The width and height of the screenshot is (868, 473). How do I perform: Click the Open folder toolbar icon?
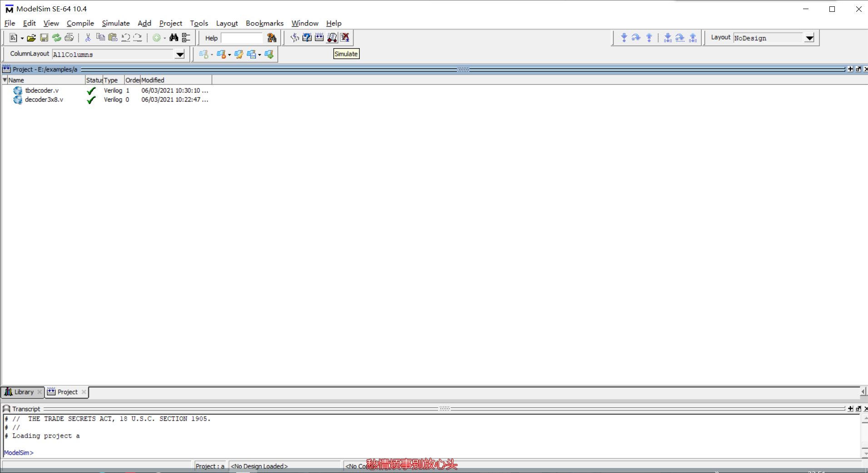(31, 38)
